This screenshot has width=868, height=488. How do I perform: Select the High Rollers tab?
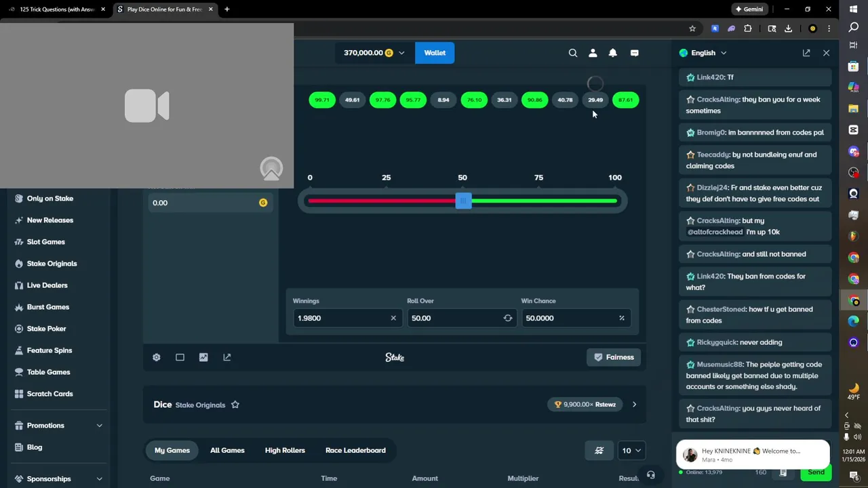click(x=285, y=450)
